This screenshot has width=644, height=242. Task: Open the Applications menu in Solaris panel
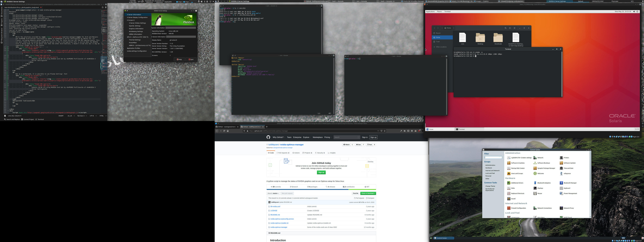tap(430, 12)
